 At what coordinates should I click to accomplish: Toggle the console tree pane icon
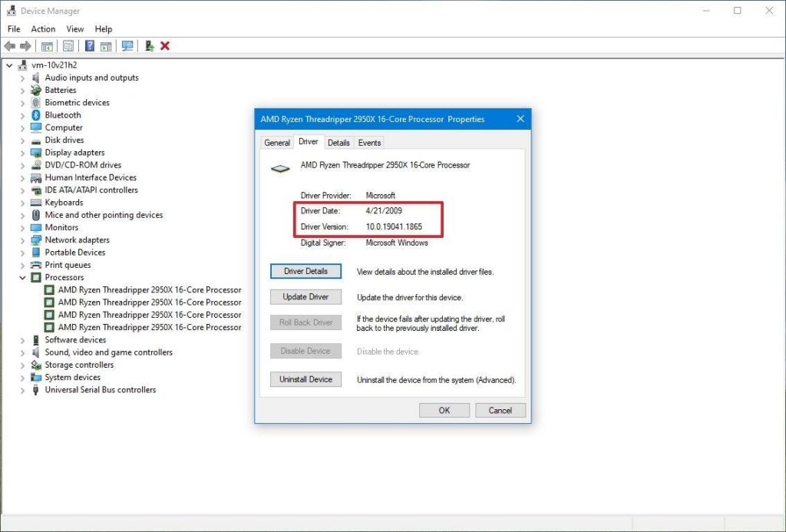click(47, 46)
